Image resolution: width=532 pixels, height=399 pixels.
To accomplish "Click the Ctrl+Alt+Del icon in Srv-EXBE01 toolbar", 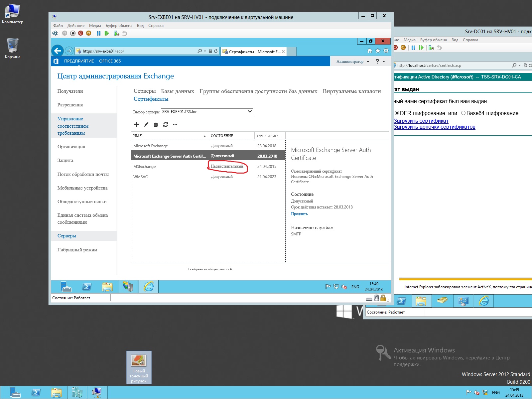I will click(55, 33).
